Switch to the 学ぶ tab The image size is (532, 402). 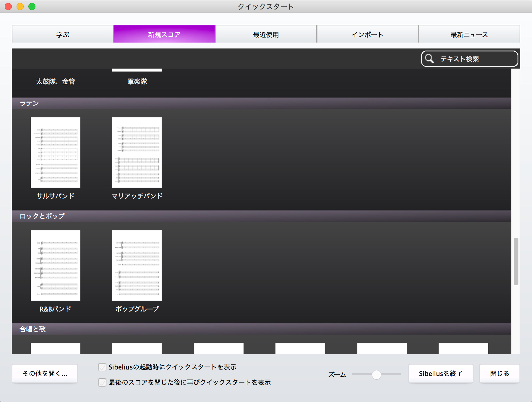click(x=63, y=34)
